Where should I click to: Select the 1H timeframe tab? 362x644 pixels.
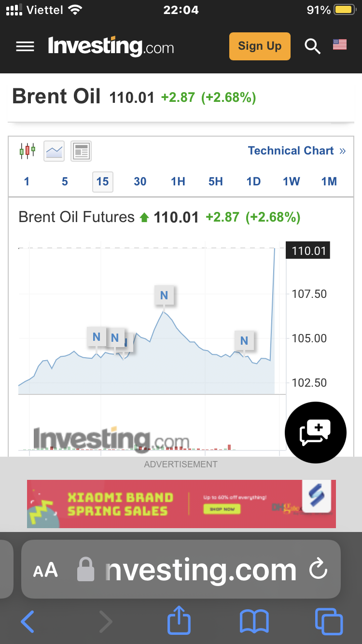tap(178, 182)
